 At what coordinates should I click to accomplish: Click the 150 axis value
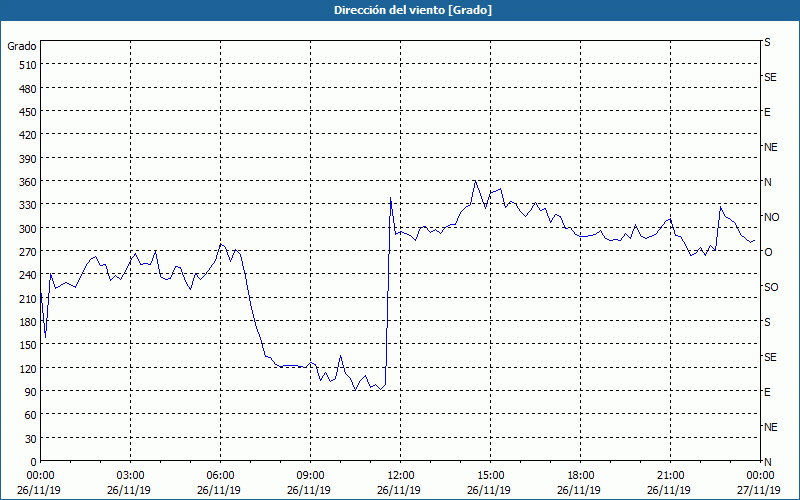tap(28, 345)
